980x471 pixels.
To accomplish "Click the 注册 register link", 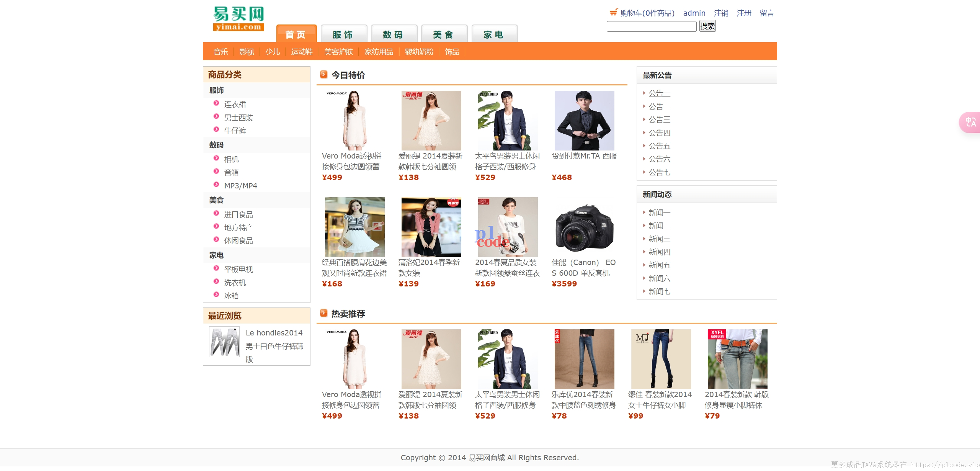I will click(x=744, y=13).
